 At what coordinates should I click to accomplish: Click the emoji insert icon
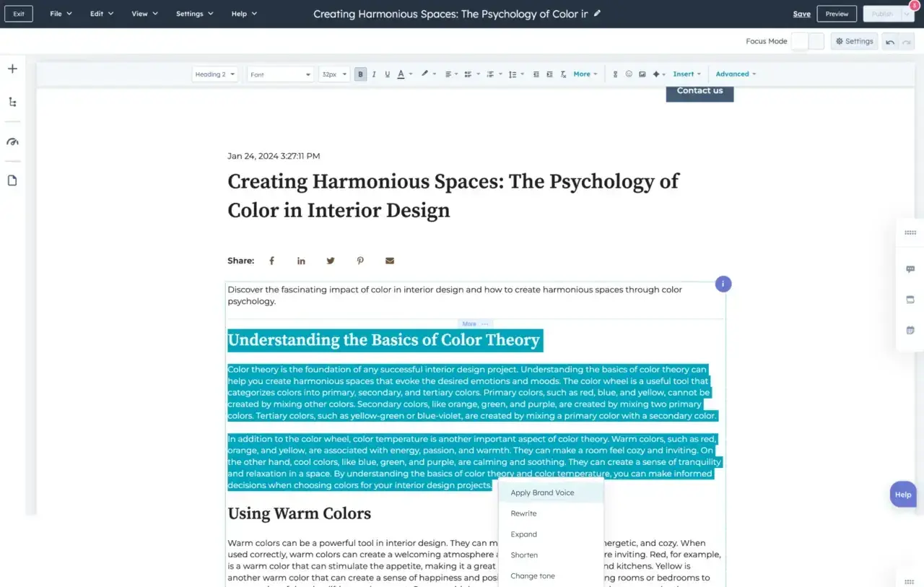[x=629, y=74]
